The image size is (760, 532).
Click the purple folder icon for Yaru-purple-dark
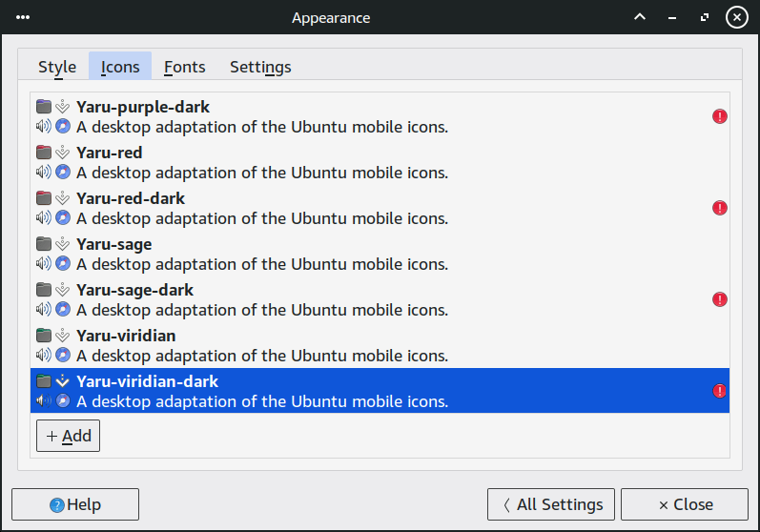[44, 107]
